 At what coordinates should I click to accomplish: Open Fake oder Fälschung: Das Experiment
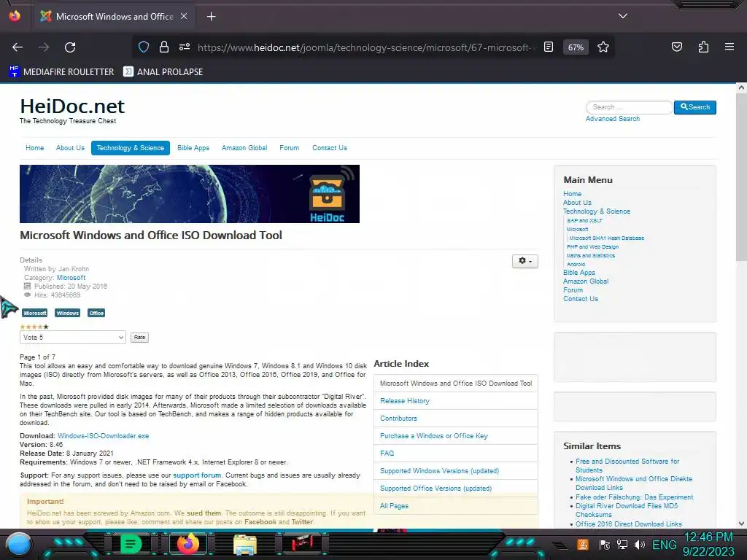coord(634,497)
